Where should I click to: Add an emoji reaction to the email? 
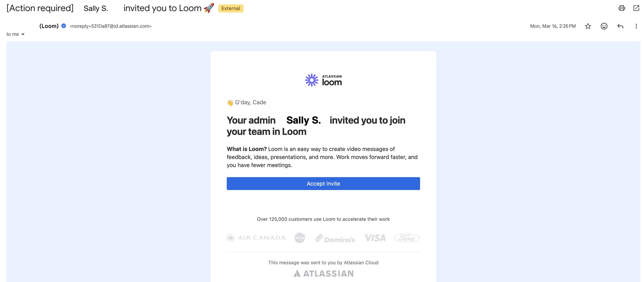604,26
